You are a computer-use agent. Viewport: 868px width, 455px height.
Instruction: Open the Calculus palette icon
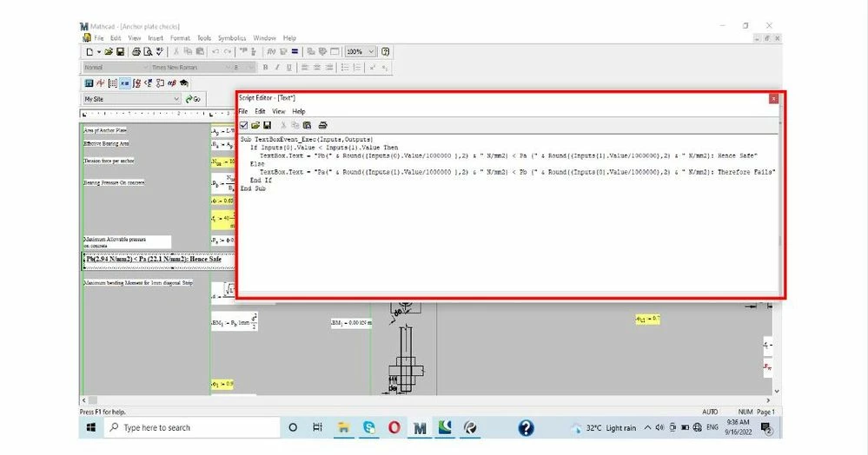(x=136, y=83)
